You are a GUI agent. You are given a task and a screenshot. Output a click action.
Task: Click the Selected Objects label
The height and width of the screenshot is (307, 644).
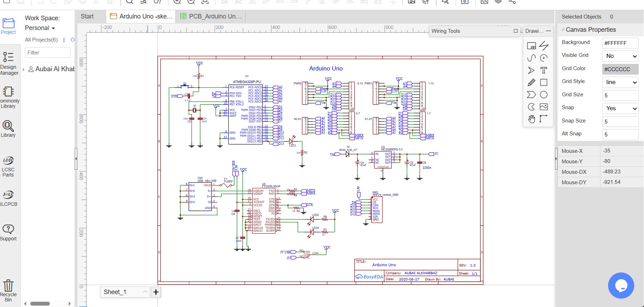581,17
